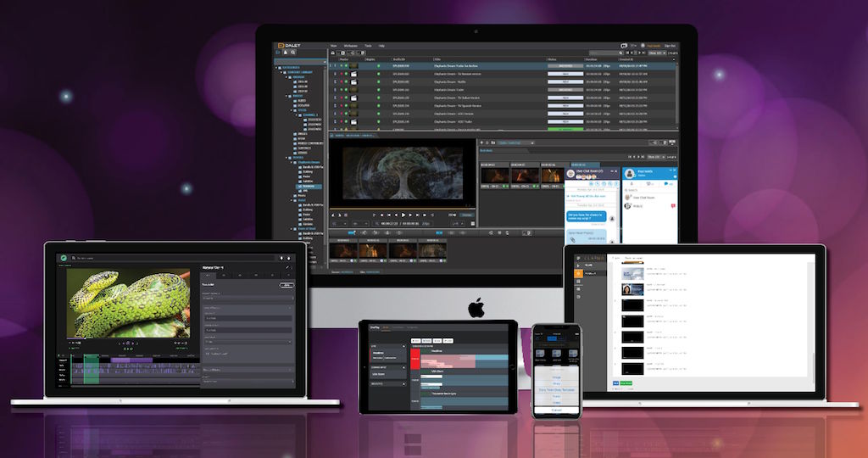Click Sign Out on the Dalet top bar
This screenshot has width=868, height=458.
[x=670, y=46]
